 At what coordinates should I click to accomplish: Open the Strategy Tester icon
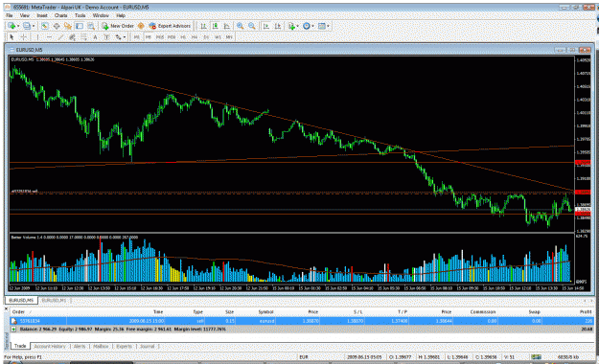(91, 26)
